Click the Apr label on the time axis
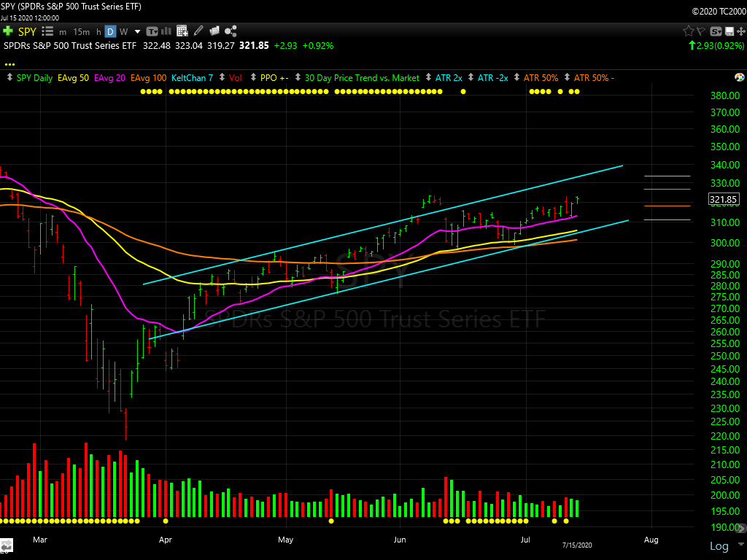The image size is (747, 560). tap(166, 540)
